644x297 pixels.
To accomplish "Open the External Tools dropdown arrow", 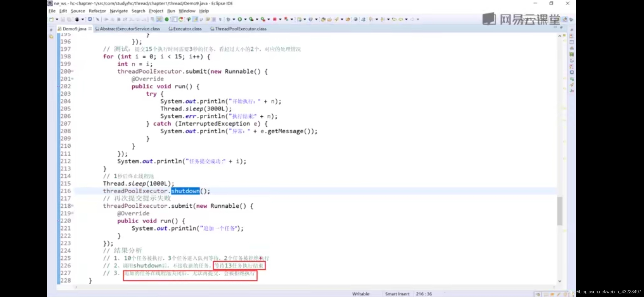I will [268, 19].
